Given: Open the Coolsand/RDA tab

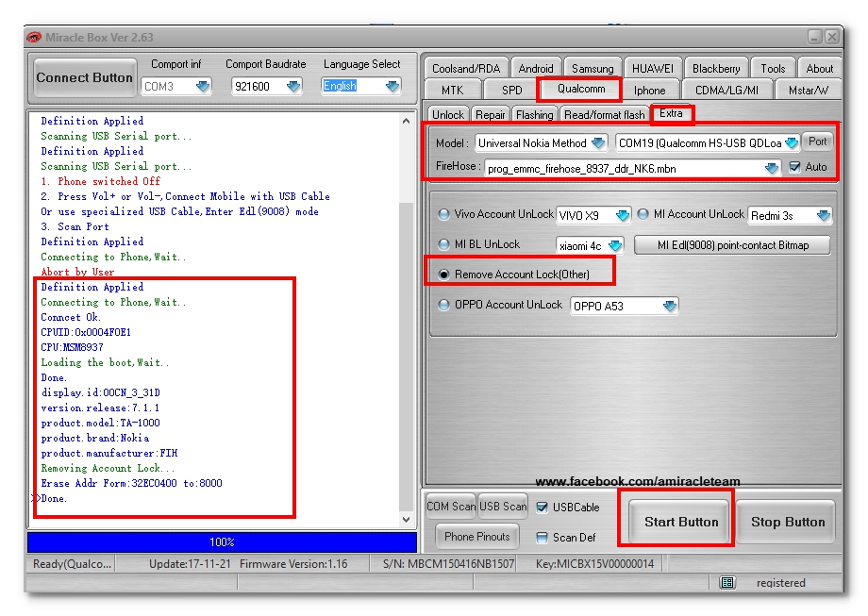Looking at the screenshot, I should 466,68.
